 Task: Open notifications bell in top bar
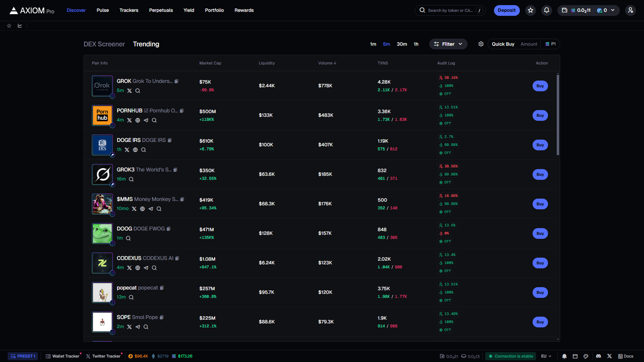[x=547, y=10]
